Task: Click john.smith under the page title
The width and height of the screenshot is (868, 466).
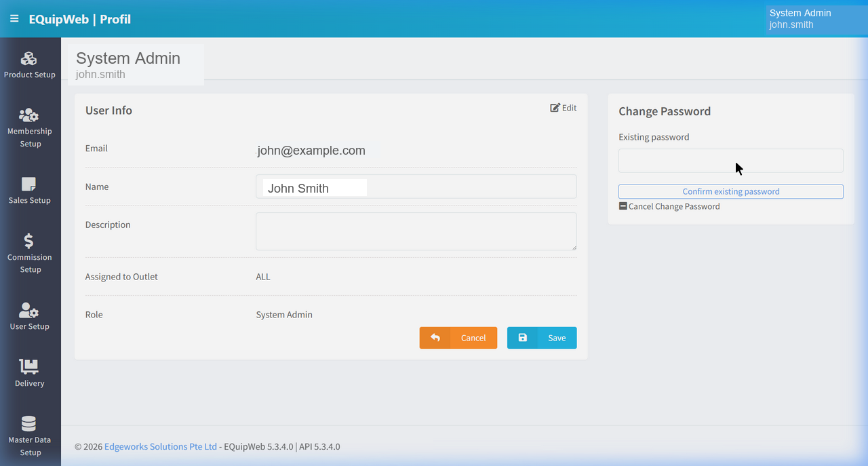Action: point(100,75)
